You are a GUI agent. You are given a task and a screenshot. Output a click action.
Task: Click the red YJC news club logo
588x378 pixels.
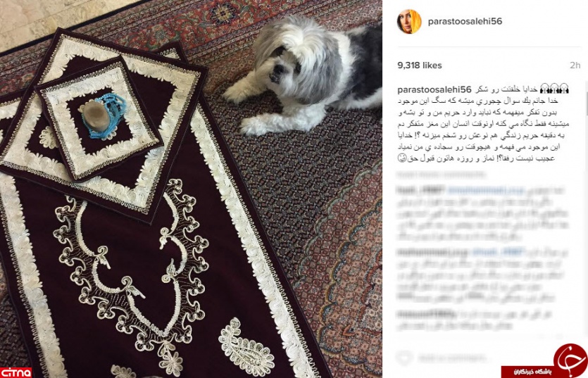tap(570, 359)
